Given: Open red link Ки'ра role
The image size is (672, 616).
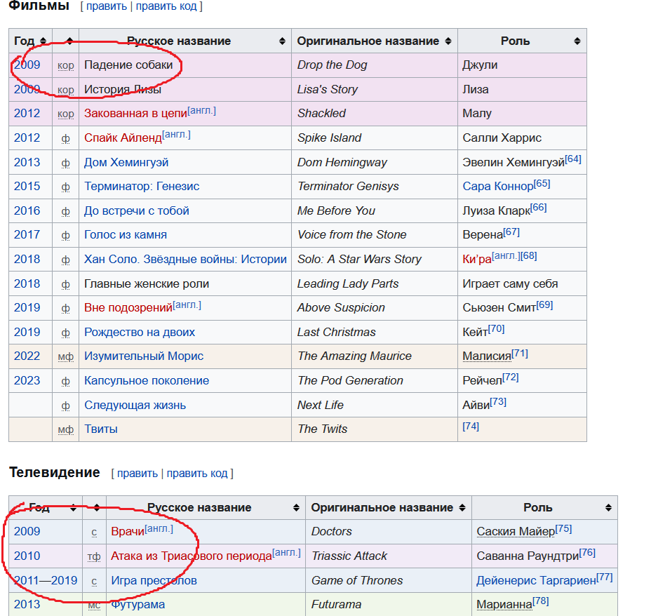Looking at the screenshot, I should 476,260.
